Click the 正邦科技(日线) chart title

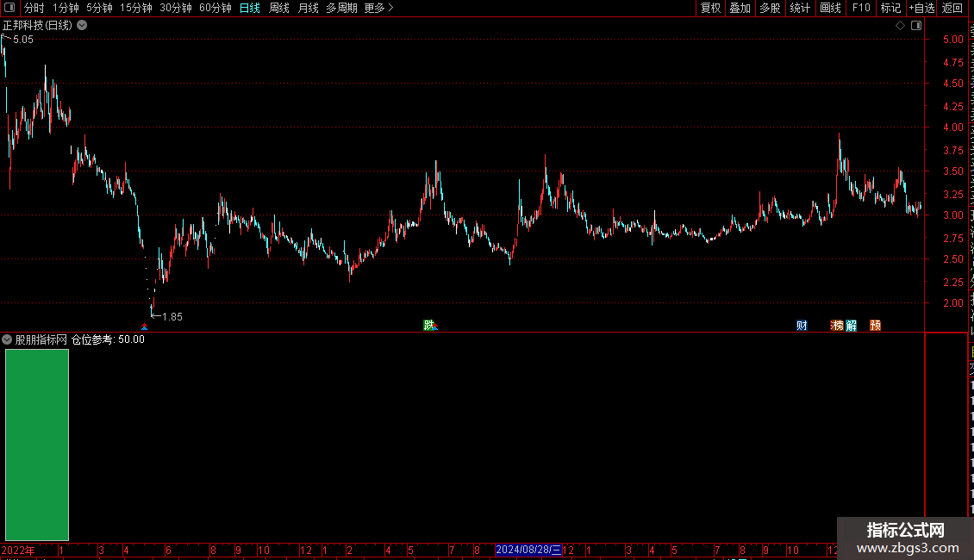pyautogui.click(x=37, y=26)
